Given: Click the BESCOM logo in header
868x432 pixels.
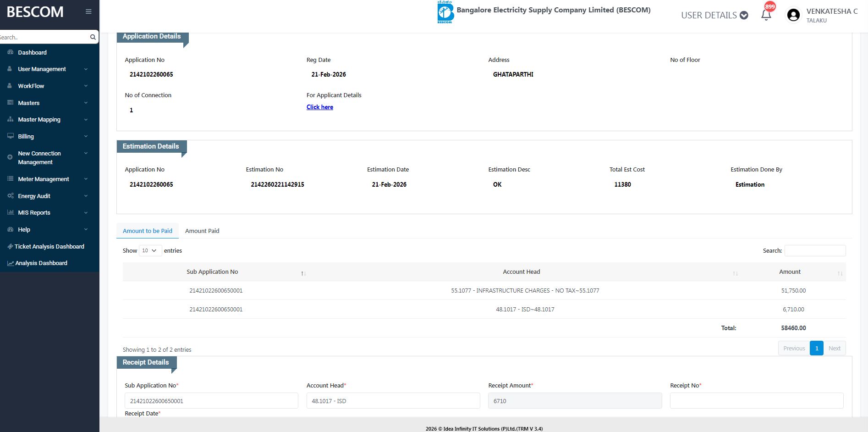Looking at the screenshot, I should (445, 12).
